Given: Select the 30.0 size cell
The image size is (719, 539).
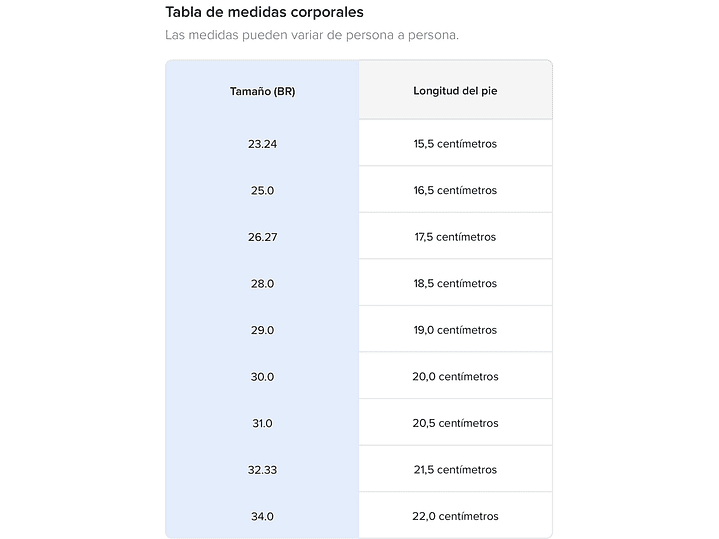Looking at the screenshot, I should pos(262,377).
